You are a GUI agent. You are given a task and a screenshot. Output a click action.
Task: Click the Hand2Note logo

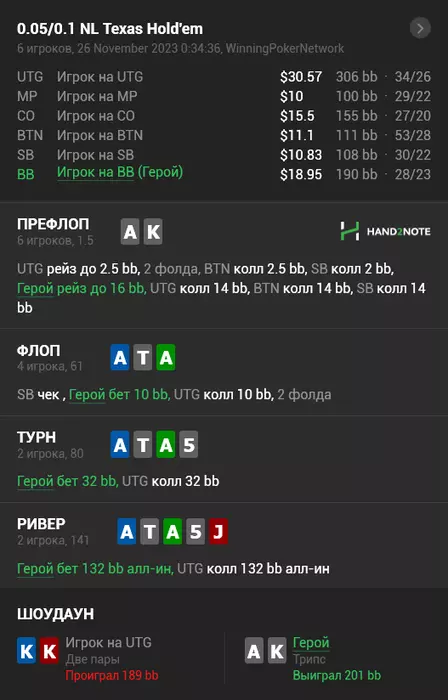(x=386, y=231)
